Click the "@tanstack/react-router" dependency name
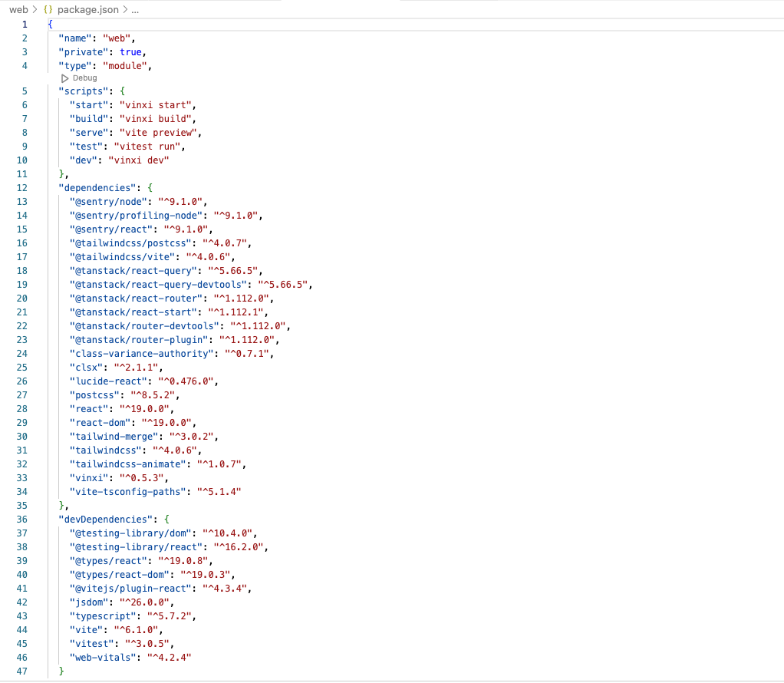This screenshot has width=784, height=683. pos(136,299)
